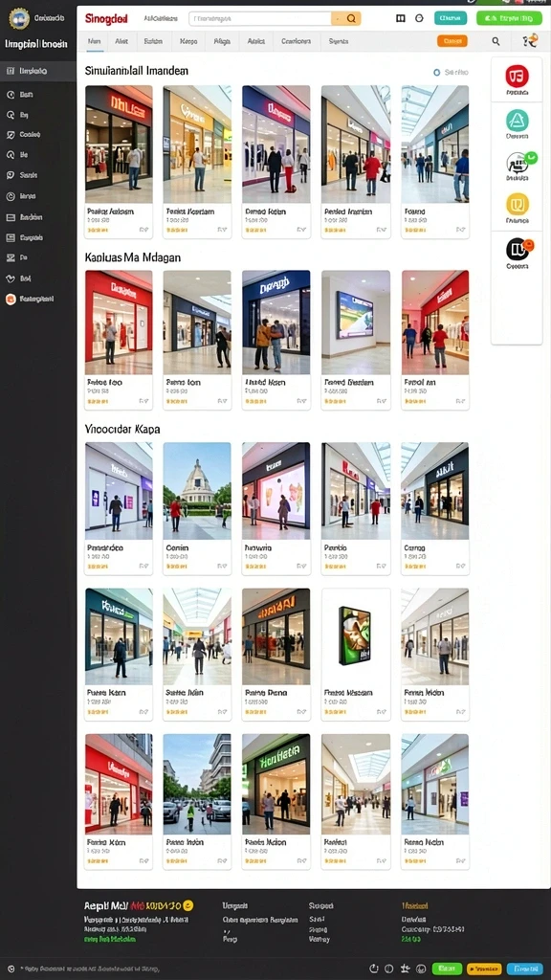Open the chat icon with green badge
Image resolution: width=551 pixels, height=980 pixels.
(x=518, y=163)
